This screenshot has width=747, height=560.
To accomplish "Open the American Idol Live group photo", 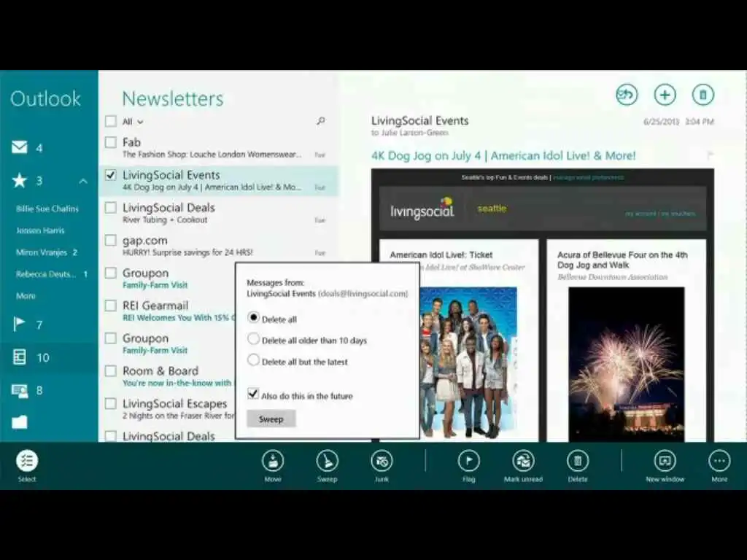I will pos(468,363).
